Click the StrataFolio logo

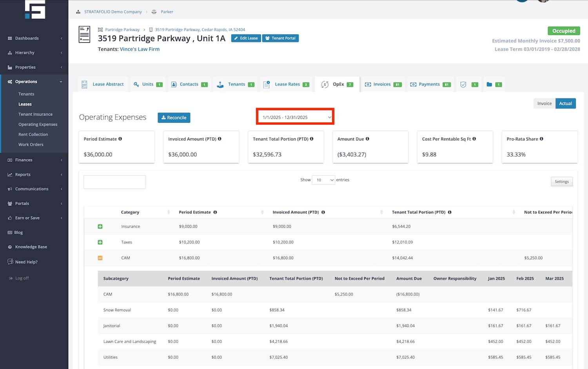pyautogui.click(x=35, y=9)
